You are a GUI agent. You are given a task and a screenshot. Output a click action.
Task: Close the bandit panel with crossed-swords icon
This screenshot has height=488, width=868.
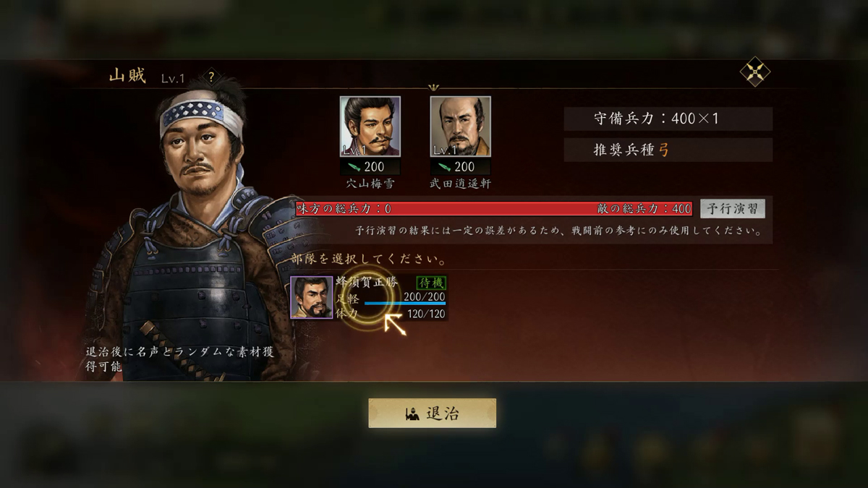click(x=755, y=72)
